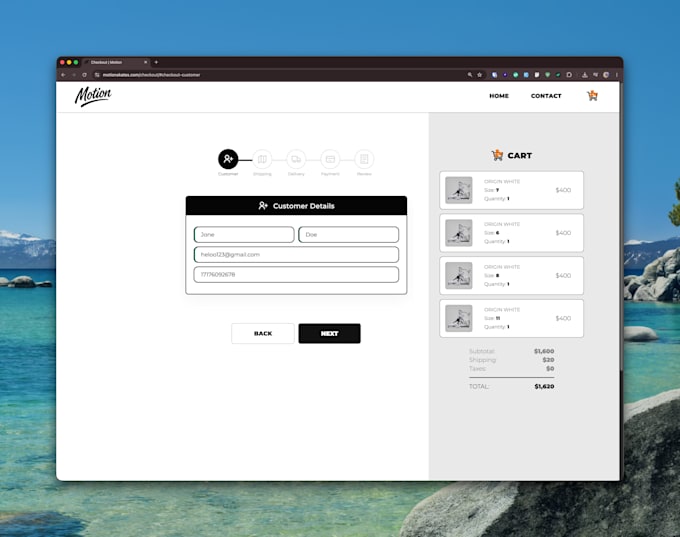Image resolution: width=680 pixels, height=537 pixels.
Task: Click the browser profile avatar icon
Action: [606, 75]
